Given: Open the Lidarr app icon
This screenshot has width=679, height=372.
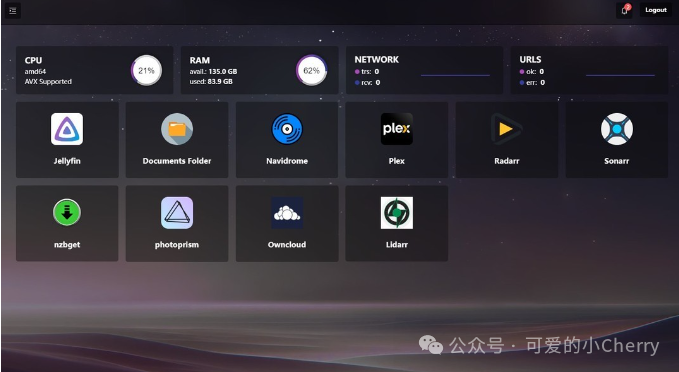Looking at the screenshot, I should tap(397, 213).
